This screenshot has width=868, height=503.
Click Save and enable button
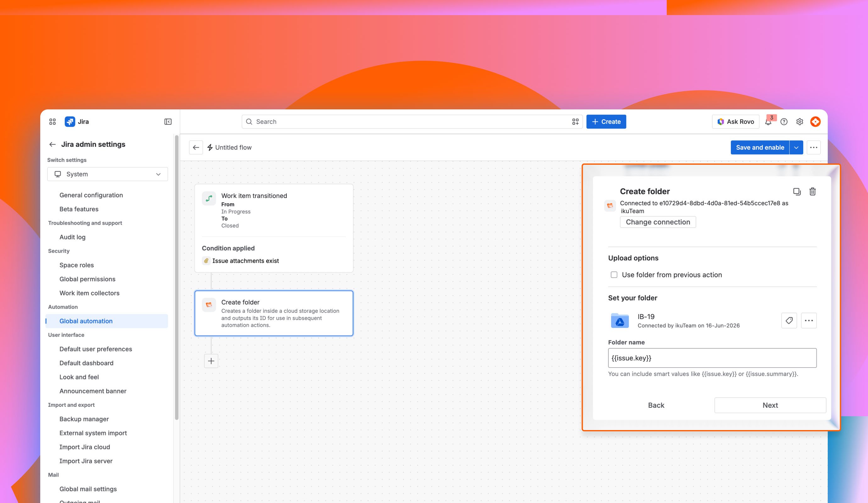[760, 147]
